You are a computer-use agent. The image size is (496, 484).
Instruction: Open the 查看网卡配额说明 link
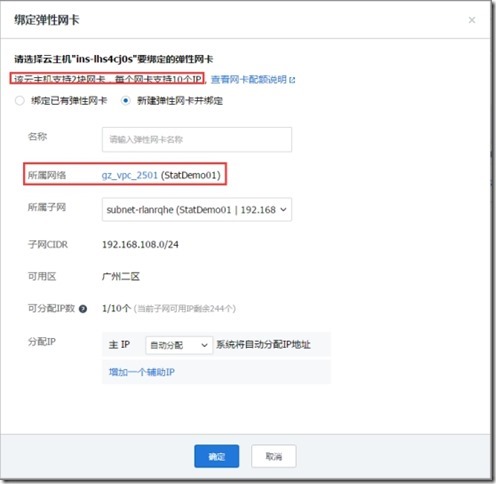coord(249,79)
